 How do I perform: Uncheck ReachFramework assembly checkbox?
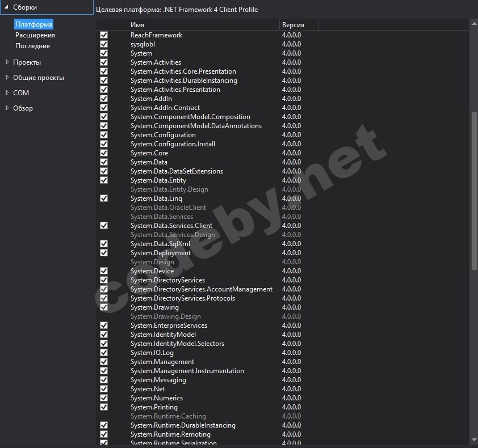[104, 35]
